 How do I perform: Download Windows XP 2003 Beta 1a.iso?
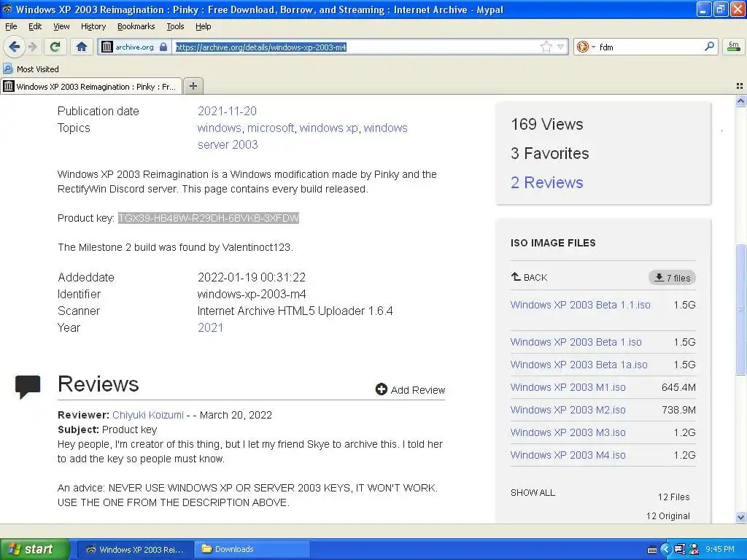coord(578,365)
